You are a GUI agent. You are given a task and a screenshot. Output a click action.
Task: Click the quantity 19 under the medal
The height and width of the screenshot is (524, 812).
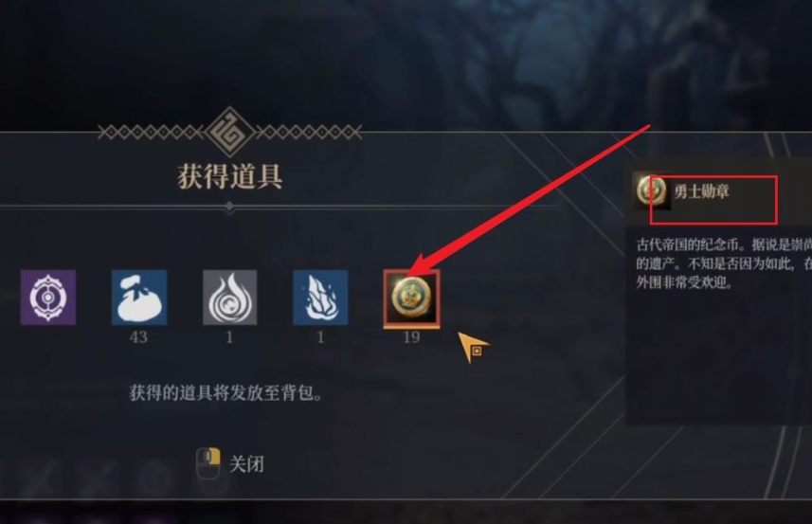pos(411,337)
